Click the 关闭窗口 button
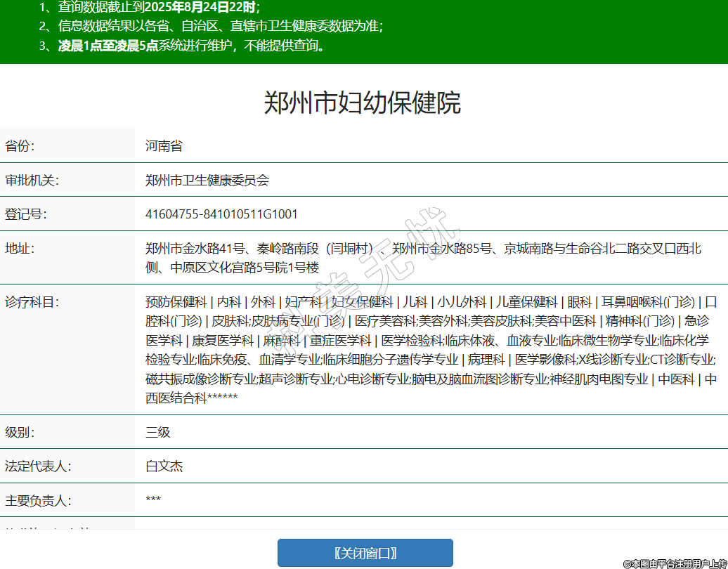 (x=365, y=553)
